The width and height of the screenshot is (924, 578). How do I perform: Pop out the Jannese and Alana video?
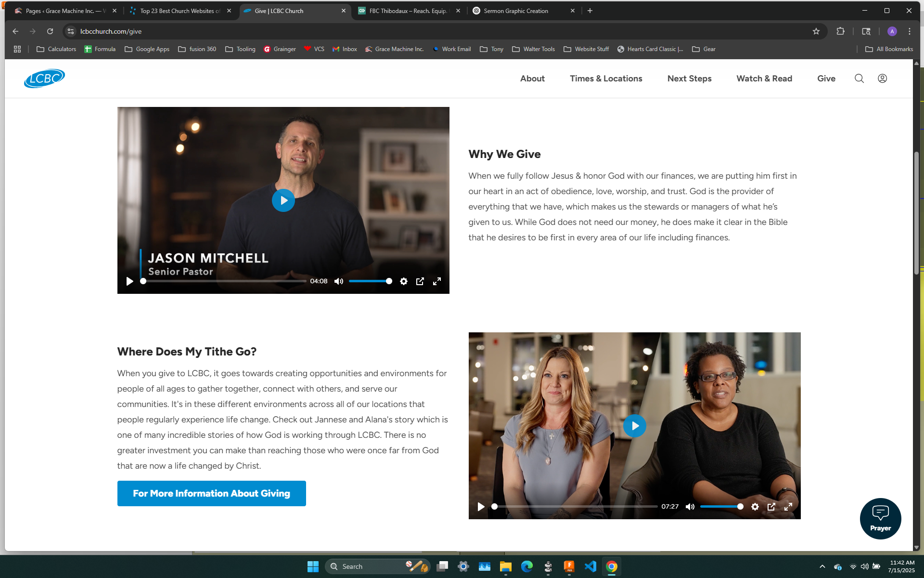[771, 507]
